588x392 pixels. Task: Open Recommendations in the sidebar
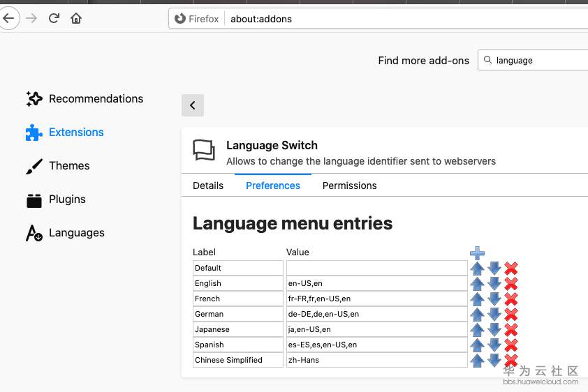(x=96, y=99)
